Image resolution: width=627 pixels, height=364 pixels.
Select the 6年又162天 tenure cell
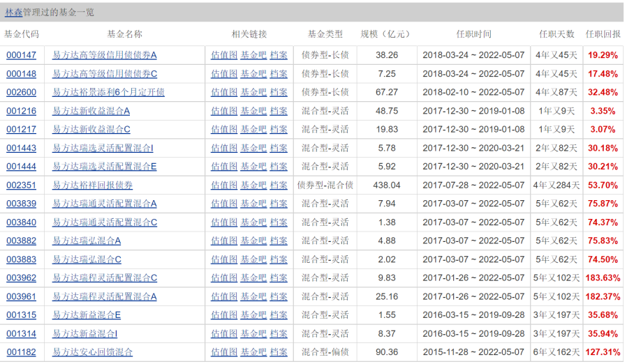click(556, 352)
